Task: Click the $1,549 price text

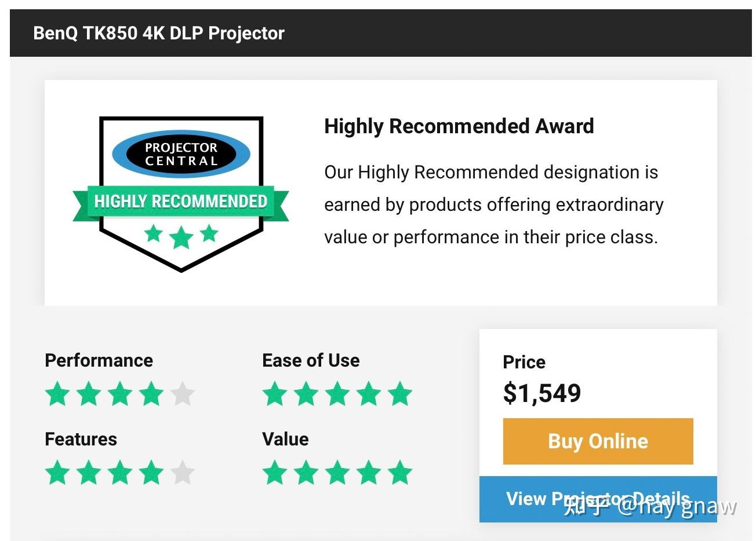Action: (542, 393)
